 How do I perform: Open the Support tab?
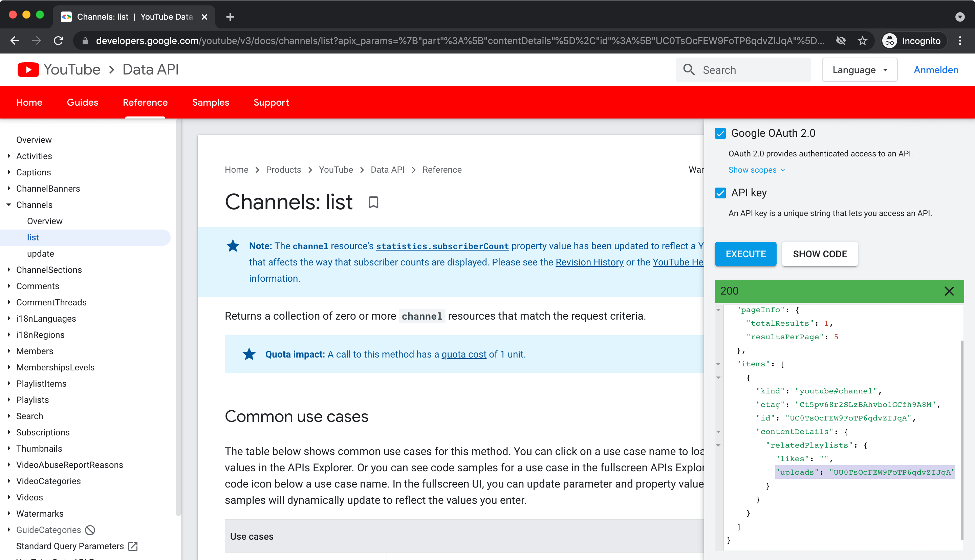pos(271,102)
